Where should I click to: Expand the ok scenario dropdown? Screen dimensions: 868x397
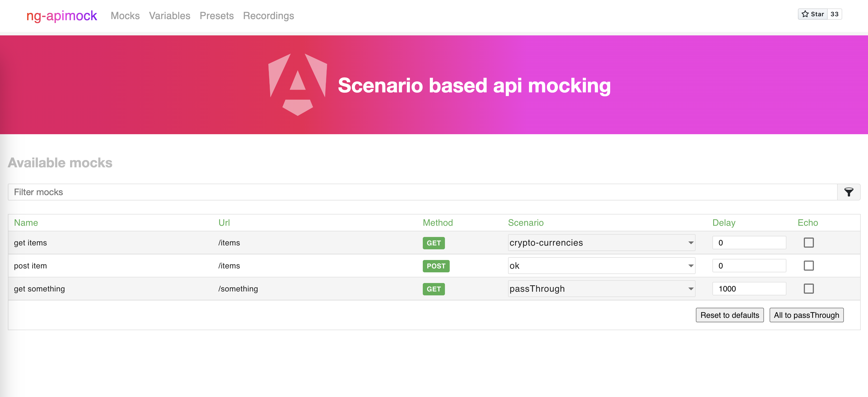pos(601,265)
